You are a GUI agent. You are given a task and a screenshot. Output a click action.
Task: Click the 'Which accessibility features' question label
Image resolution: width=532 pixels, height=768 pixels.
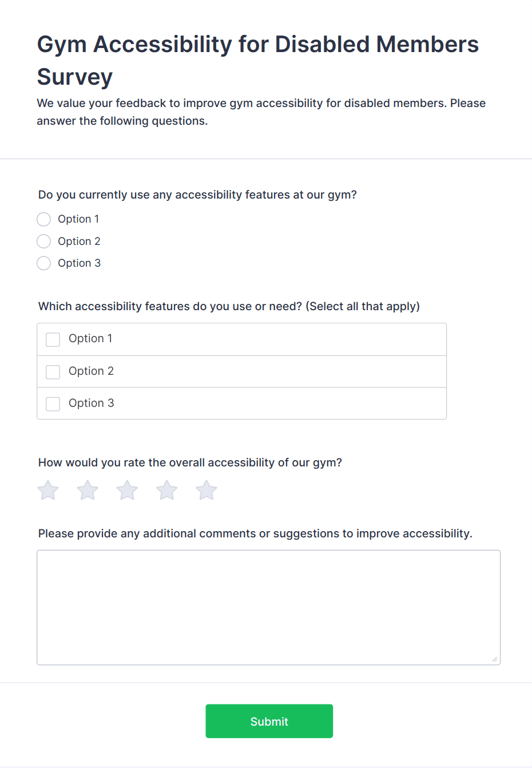[x=229, y=306]
